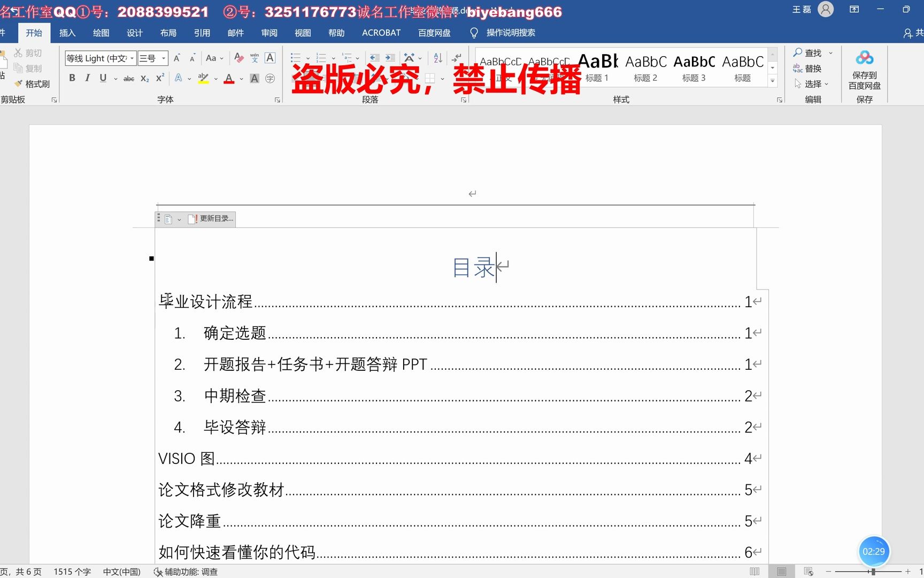Decrease font size with shrink icon

pyautogui.click(x=192, y=58)
